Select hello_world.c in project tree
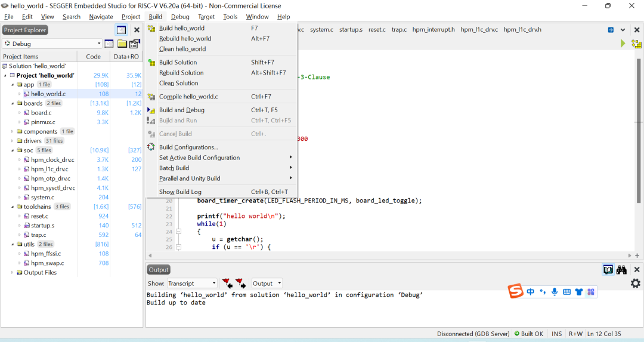The height and width of the screenshot is (342, 644). click(48, 94)
